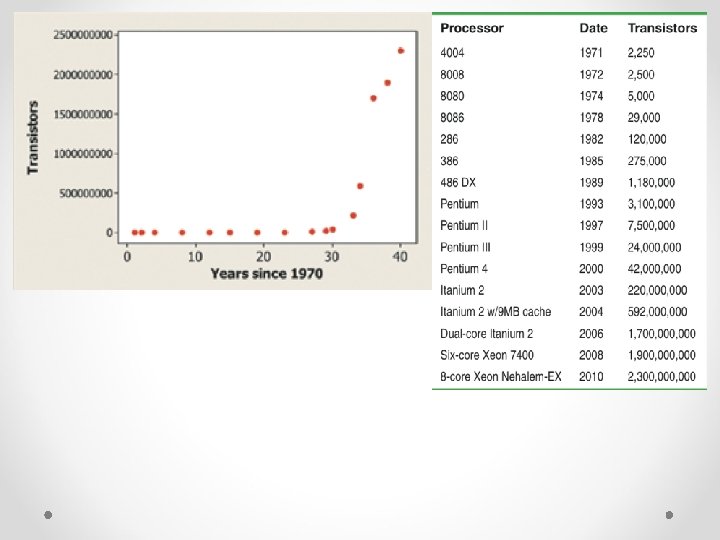This screenshot has width=720, height=540.
Task: Click the x-axis tick label 30
Action: coord(332,257)
